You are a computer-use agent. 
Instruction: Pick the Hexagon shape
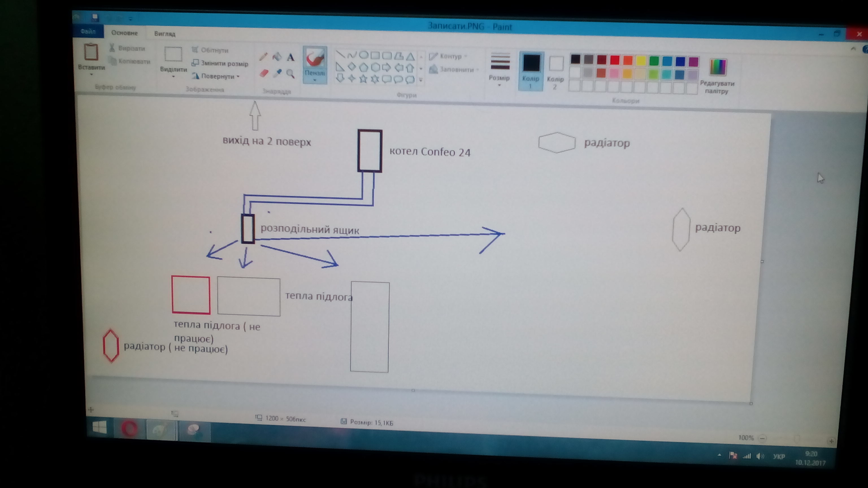pyautogui.click(x=375, y=67)
